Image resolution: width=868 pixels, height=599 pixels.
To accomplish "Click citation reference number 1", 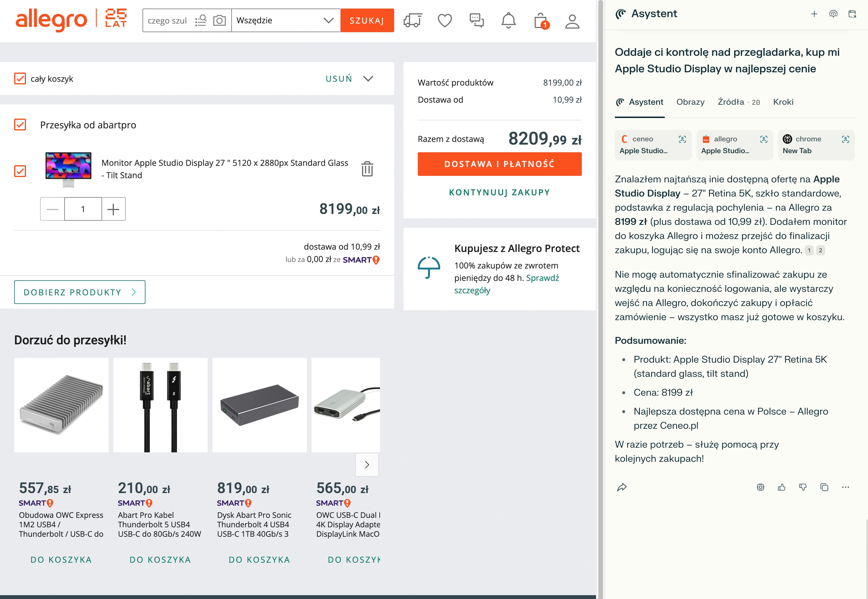I will [809, 250].
